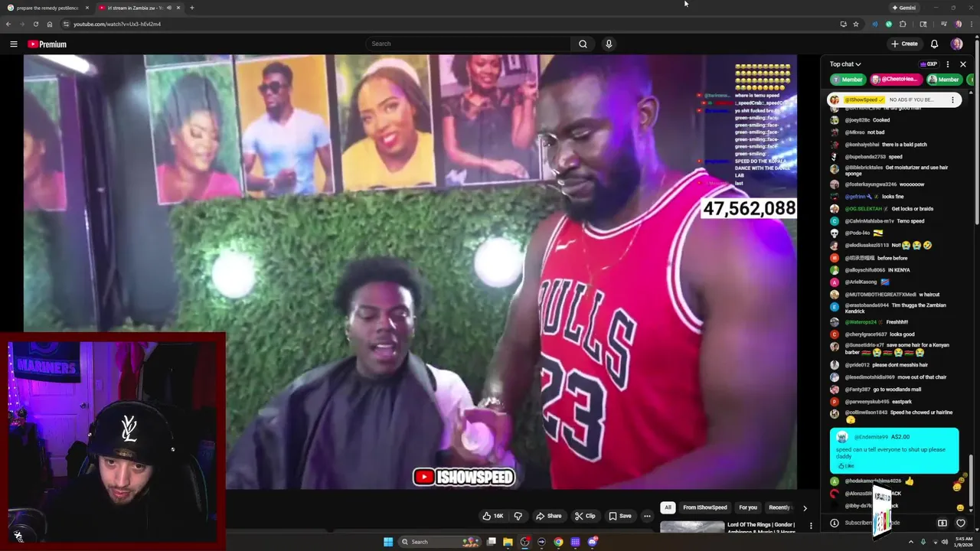Open Lord Of The Rings Gondor video thumbnail
The height and width of the screenshot is (551, 980).
point(692,527)
